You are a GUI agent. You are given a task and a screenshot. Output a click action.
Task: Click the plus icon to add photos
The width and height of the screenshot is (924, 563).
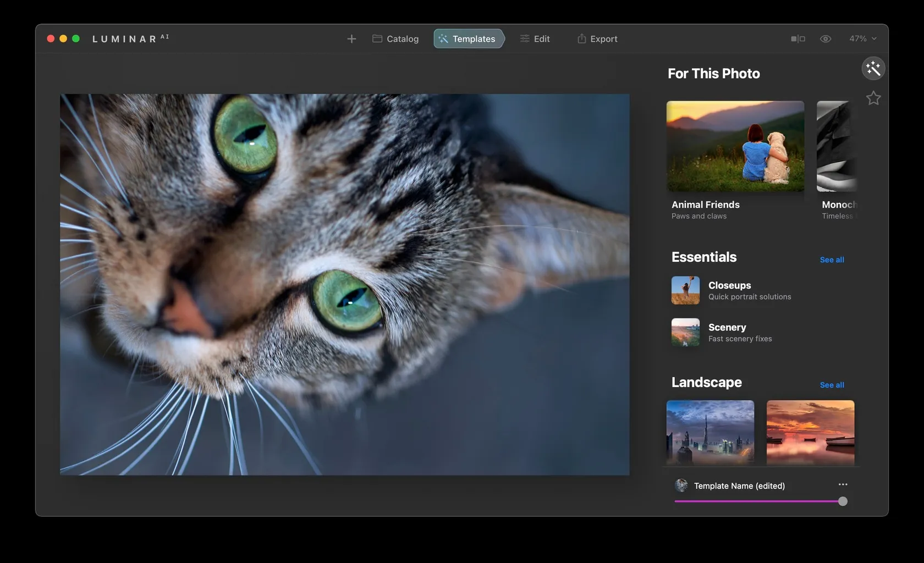(x=351, y=39)
